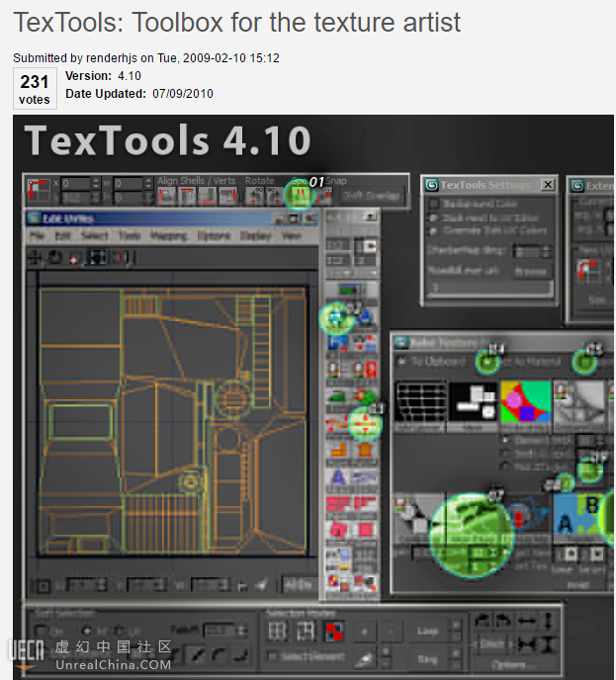The image size is (616, 680).
Task: Click the X value spinner arrows
Action: (96, 184)
